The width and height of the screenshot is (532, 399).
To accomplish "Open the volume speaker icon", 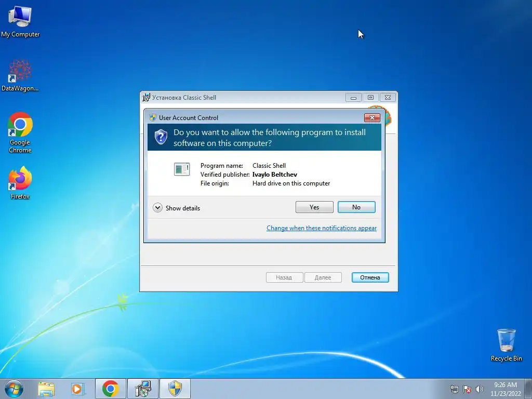I will click(x=480, y=389).
